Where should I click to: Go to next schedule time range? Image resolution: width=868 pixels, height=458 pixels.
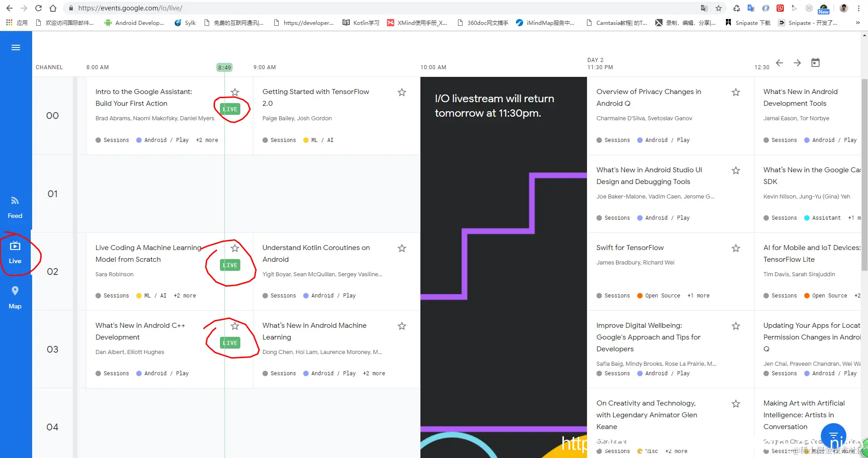pyautogui.click(x=797, y=63)
